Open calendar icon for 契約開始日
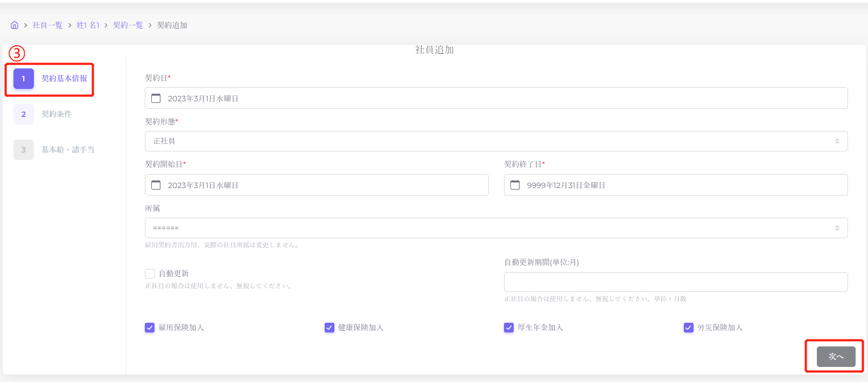The height and width of the screenshot is (382, 868). (156, 185)
